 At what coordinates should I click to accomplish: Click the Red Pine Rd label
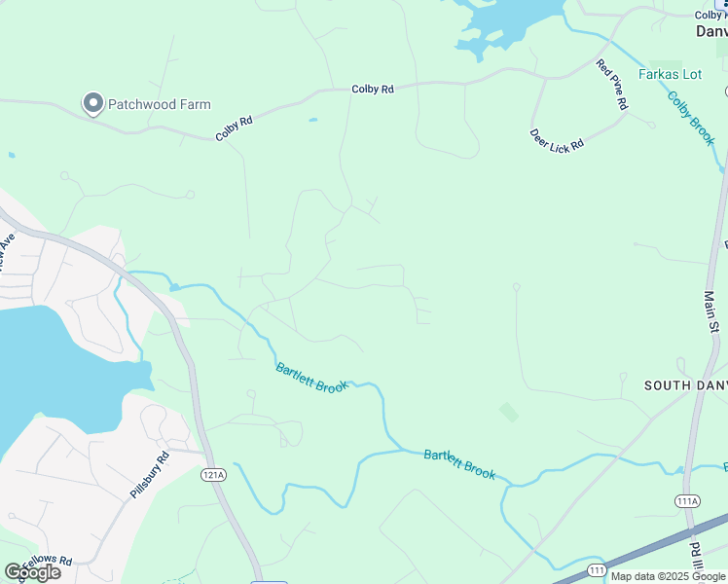[612, 84]
